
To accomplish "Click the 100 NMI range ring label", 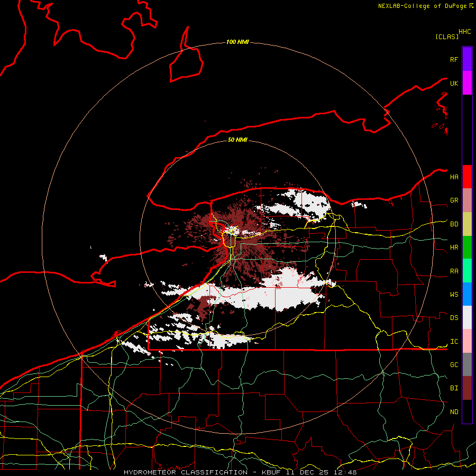I will tap(237, 42).
